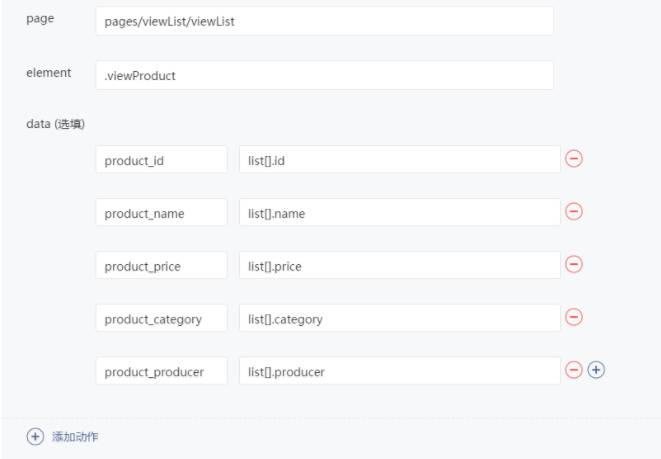Edit the list[].name value field

(399, 212)
